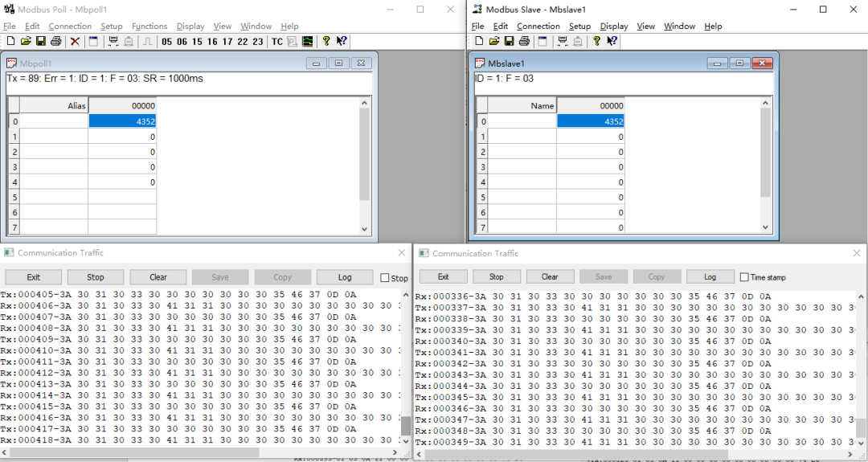Click Clear button in Slave traffic window
This screenshot has height=462, width=868.
point(550,276)
